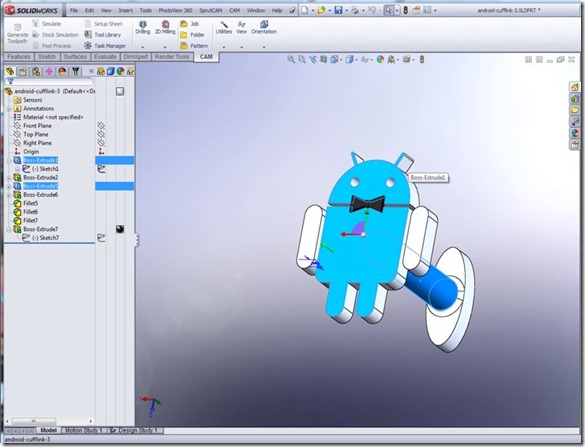Click the Rebuild traffic light icon

(406, 10)
